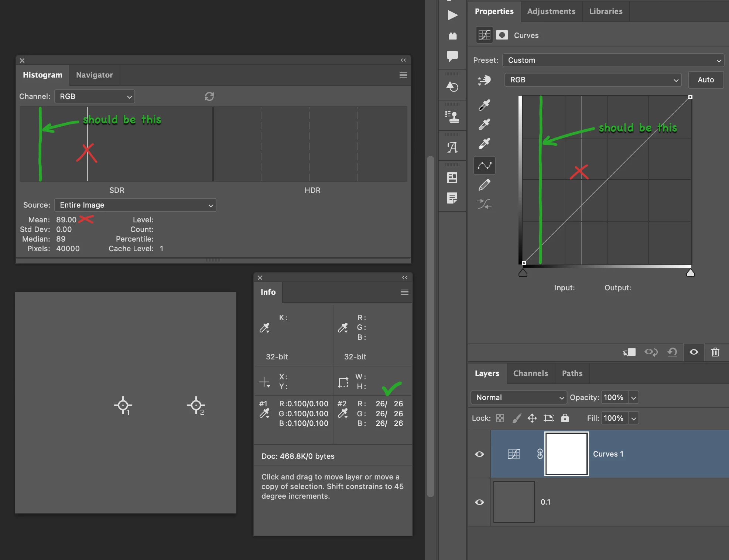Select the black point eyedropper in Curves
Screen dimensions: 729x560
tap(484, 105)
